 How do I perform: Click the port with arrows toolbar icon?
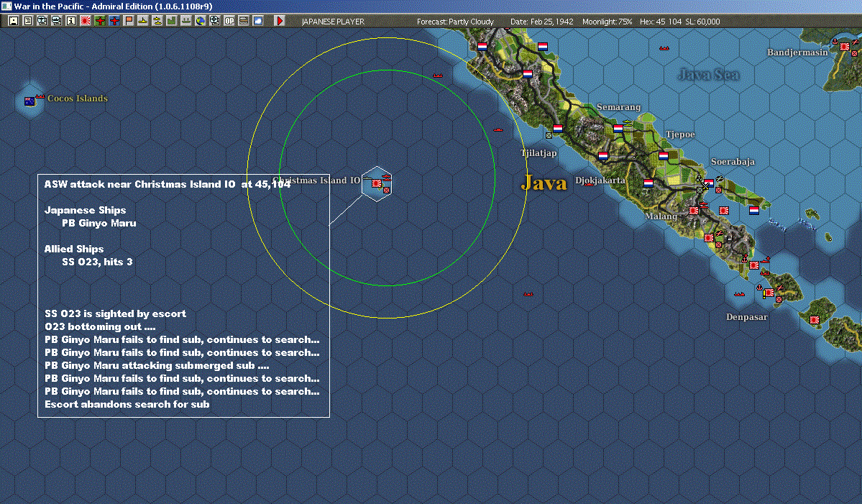click(185, 21)
